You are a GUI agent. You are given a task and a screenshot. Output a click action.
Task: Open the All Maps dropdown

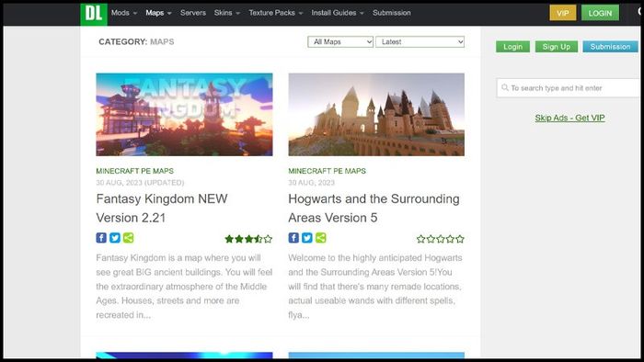click(x=340, y=42)
